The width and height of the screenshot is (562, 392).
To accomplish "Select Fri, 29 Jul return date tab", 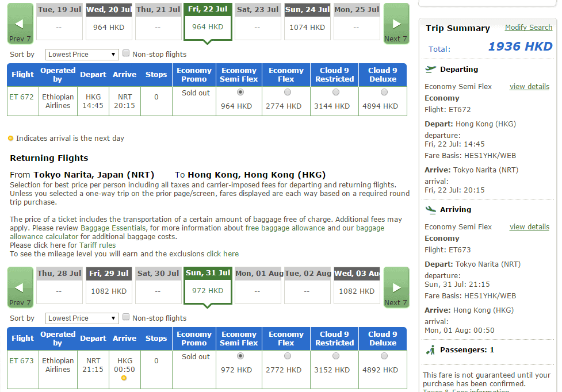I will click(109, 286).
